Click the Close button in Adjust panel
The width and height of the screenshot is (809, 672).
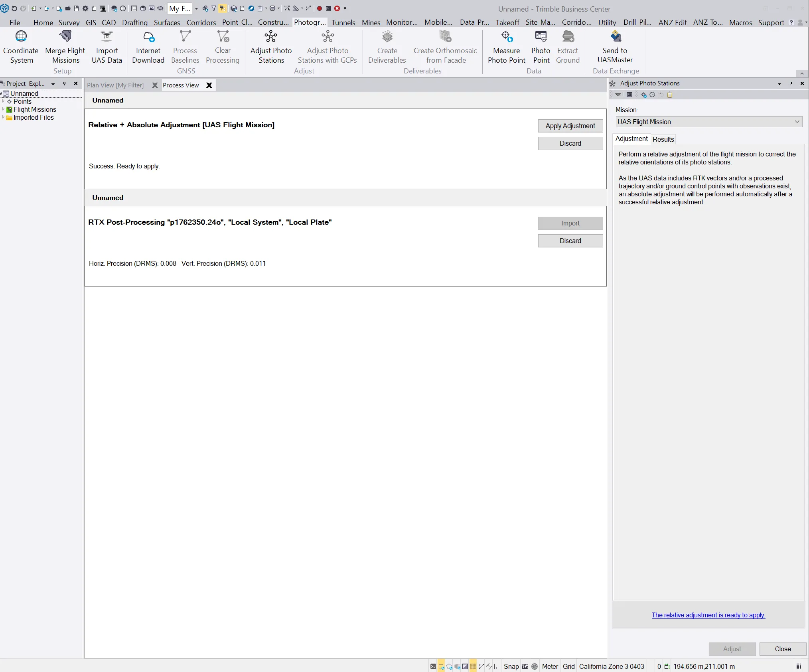783,649
